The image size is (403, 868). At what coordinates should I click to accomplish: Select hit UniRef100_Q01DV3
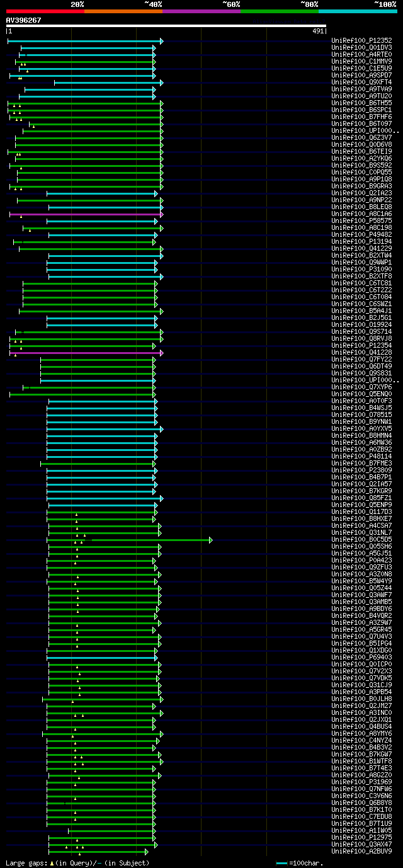tap(361, 48)
